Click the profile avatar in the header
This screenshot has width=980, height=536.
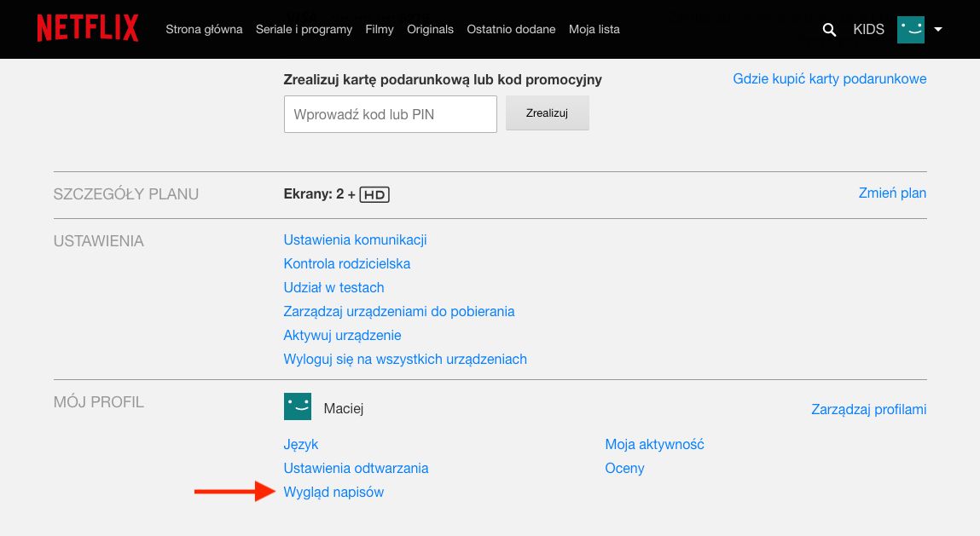(910, 29)
